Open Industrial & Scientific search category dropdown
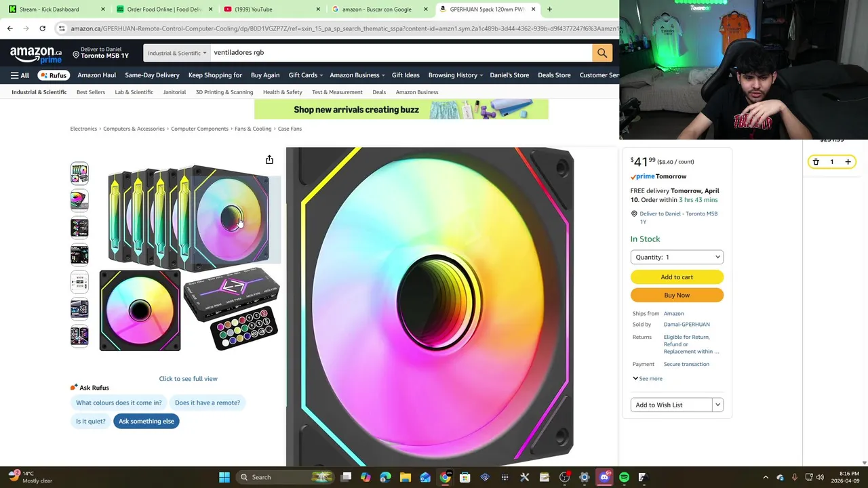This screenshot has width=868, height=488. [x=177, y=53]
